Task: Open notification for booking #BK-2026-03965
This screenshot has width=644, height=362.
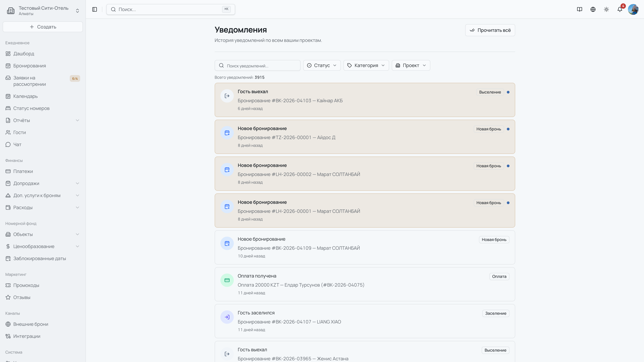Action: click(365, 351)
